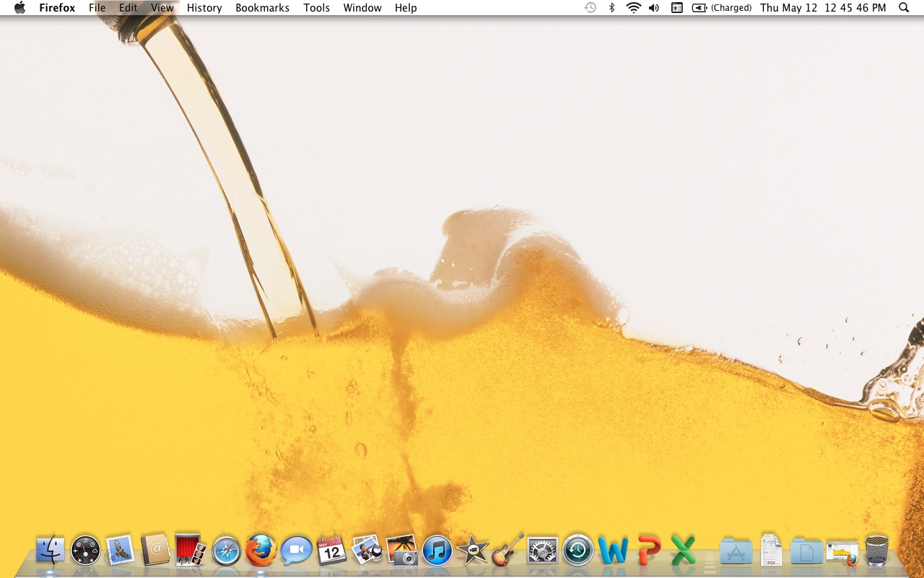The width and height of the screenshot is (924, 578).
Task: Open the Mail stamp icon
Action: coord(120,551)
